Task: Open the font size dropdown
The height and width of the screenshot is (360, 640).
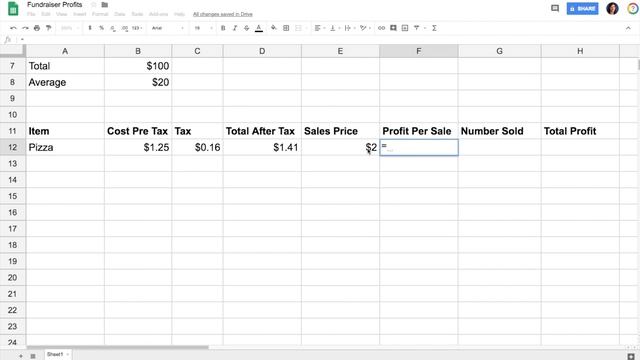Action: coord(203,28)
